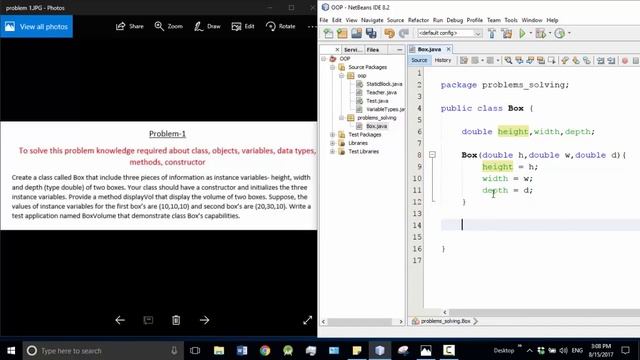Open the three-dots menu in Photos
Viewport: 640px width, 360px height.
[312, 27]
